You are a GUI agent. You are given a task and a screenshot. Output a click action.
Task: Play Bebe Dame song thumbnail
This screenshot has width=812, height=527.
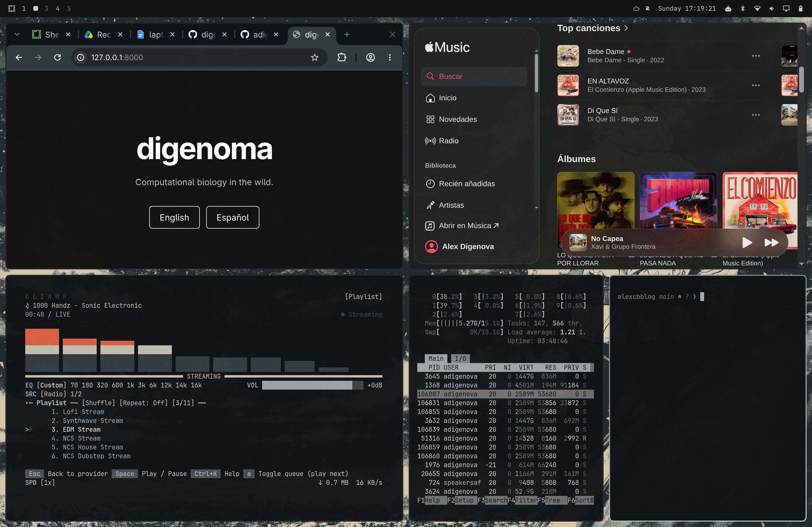coord(568,56)
